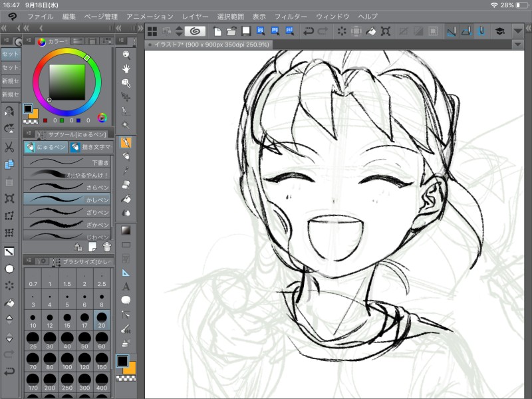The image size is (532, 399).
Task: Duplicate sub tool with page icon
Action: pyautogui.click(x=92, y=247)
